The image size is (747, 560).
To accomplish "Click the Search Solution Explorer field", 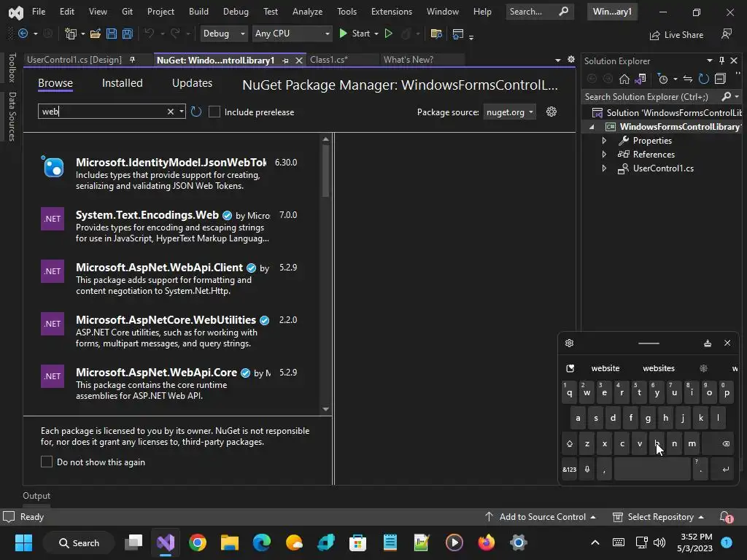I will tap(653, 97).
